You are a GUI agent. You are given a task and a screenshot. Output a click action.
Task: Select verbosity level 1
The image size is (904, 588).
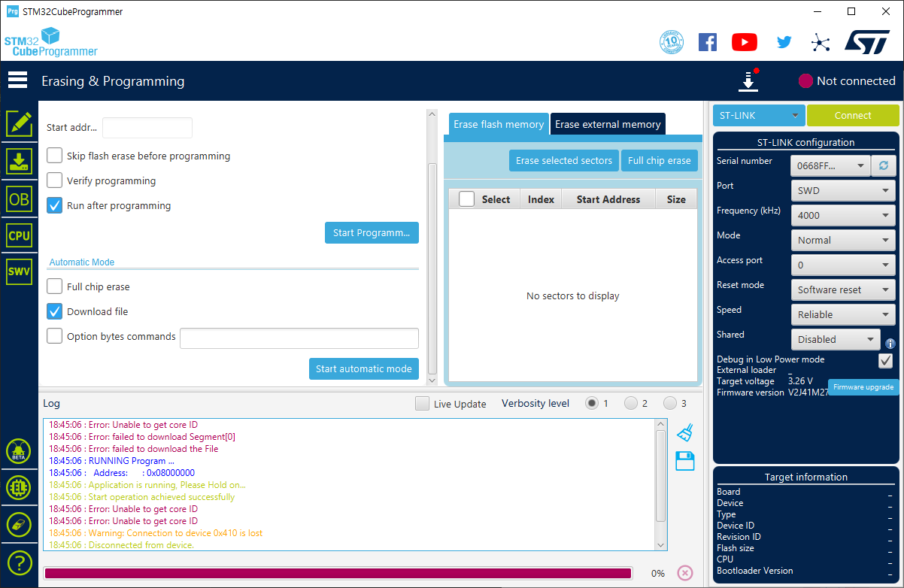point(592,404)
